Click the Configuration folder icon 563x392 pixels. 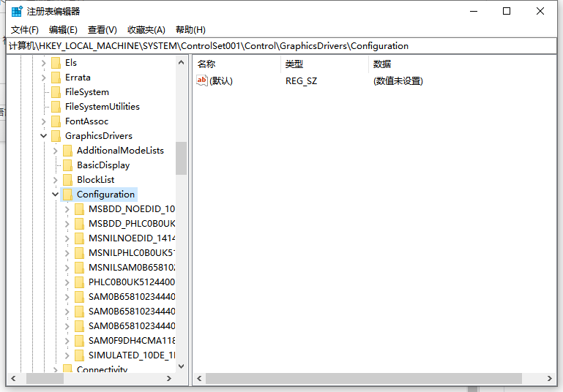tap(67, 195)
